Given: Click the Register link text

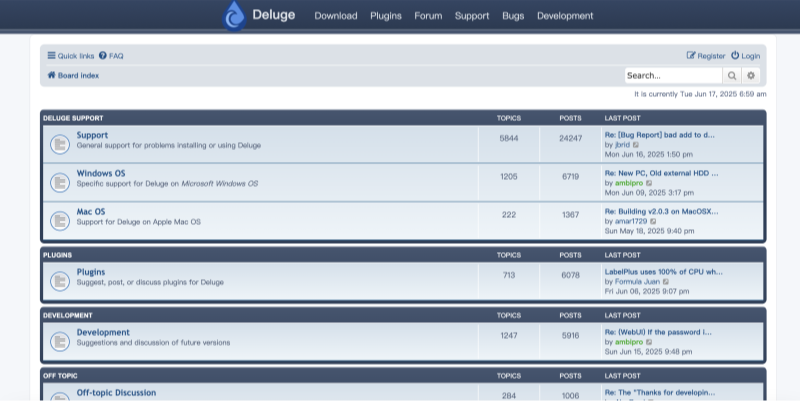Looking at the screenshot, I should pos(711,56).
